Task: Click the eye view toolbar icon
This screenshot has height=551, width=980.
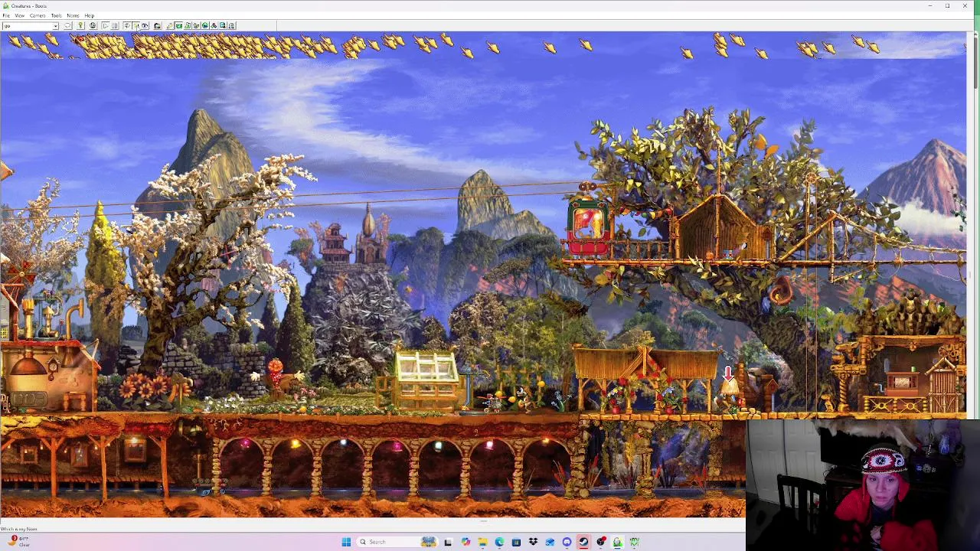Action: pyautogui.click(x=145, y=26)
